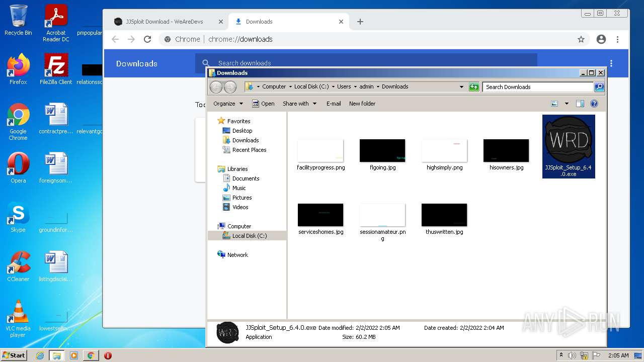
Task: Launch Acrobat Reader DC shortcut
Action: 56,23
